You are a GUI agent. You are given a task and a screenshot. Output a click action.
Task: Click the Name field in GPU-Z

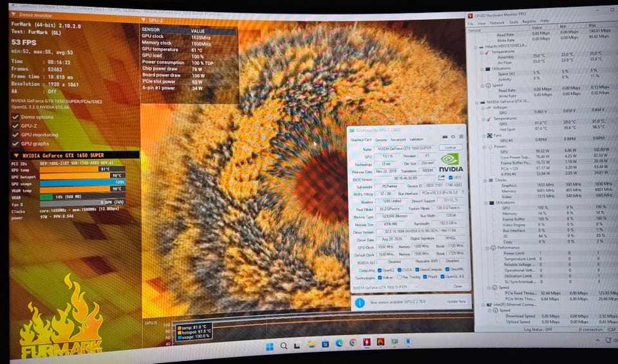[x=405, y=149]
